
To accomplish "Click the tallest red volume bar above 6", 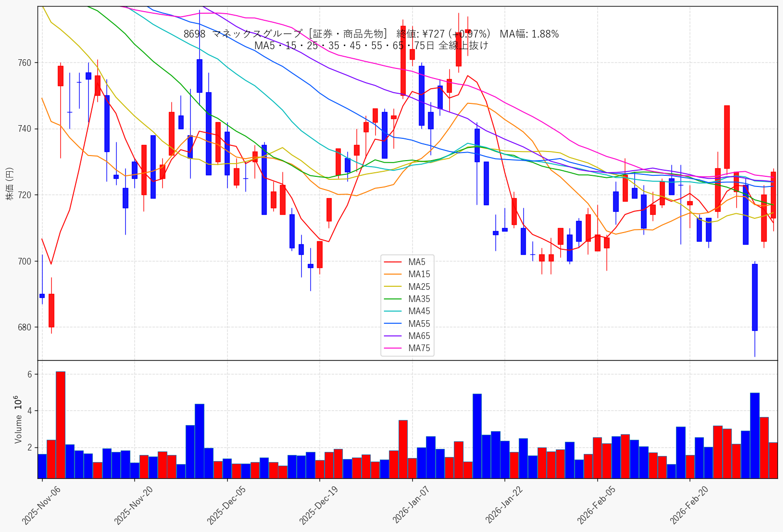I will coord(60,425).
